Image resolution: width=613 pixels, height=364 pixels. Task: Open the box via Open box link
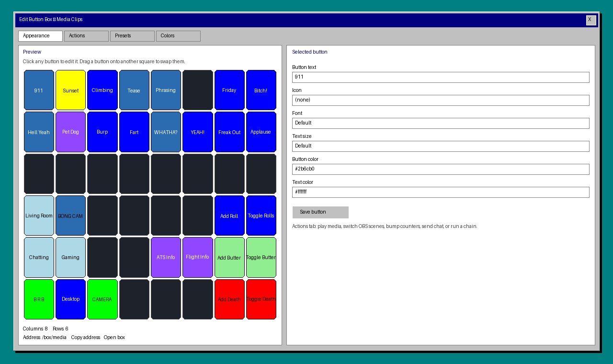point(114,338)
